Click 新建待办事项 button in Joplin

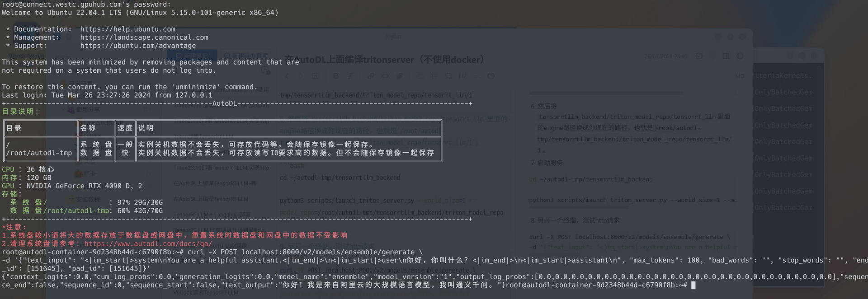246,56
